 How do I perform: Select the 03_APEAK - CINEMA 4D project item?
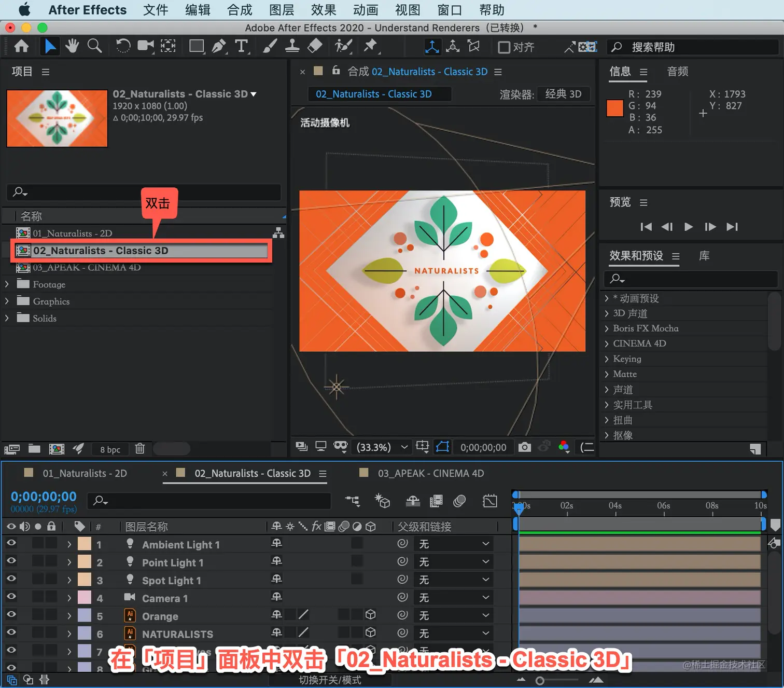[x=87, y=268]
